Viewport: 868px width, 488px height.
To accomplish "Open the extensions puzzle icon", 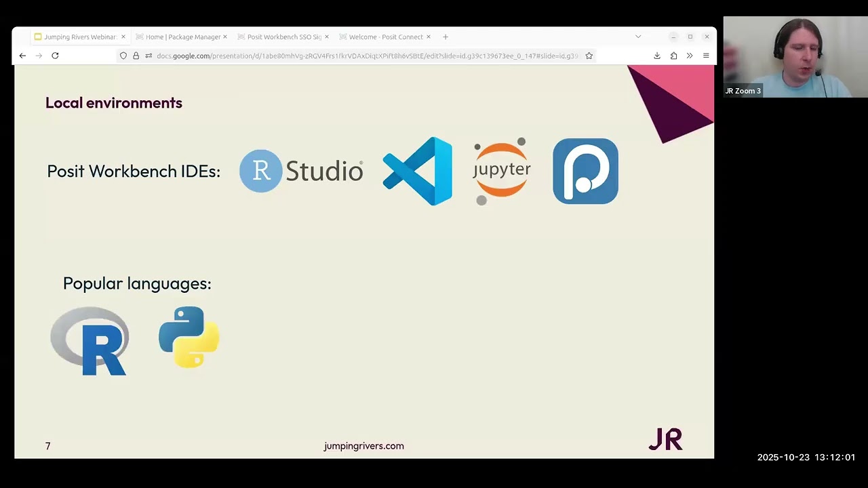I will pyautogui.click(x=673, y=56).
